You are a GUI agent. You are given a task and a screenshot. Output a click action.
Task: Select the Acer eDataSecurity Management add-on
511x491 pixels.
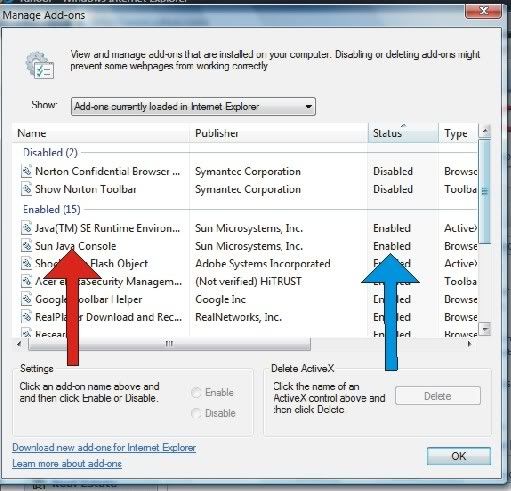point(108,281)
